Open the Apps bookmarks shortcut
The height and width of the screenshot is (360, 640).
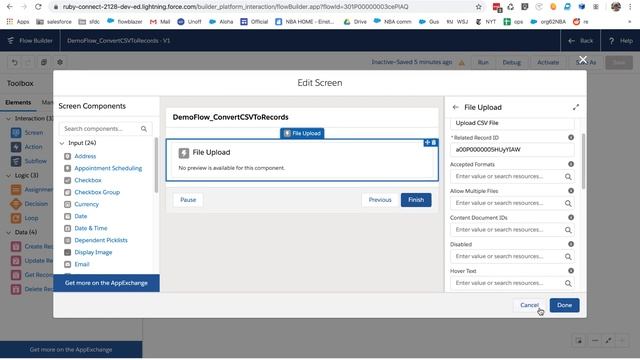click(18, 22)
